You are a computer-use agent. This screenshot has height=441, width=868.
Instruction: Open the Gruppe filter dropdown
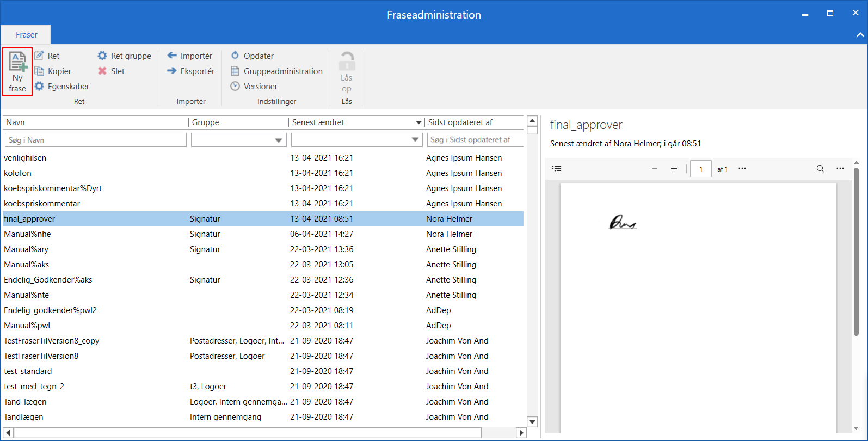(279, 140)
